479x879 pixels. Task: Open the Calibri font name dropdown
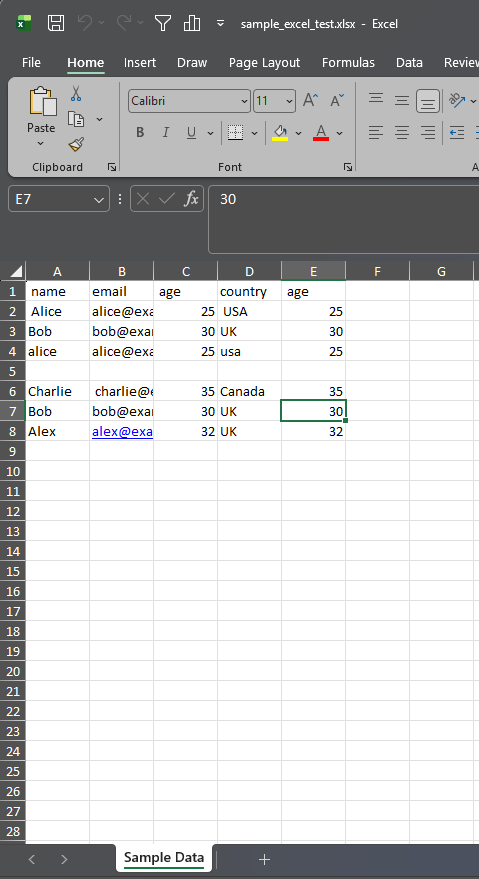pyautogui.click(x=245, y=101)
